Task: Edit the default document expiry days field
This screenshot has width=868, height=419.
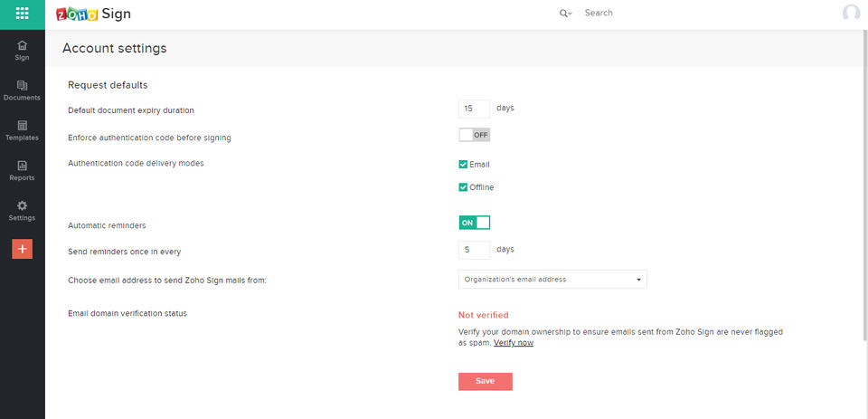Action: 475,109
